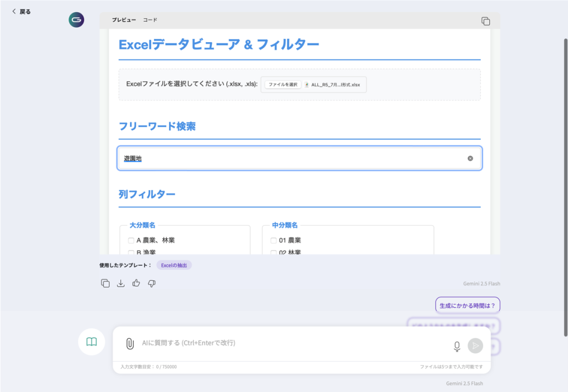This screenshot has width=568, height=392.
Task: Switch to the コード tab
Action: [150, 20]
